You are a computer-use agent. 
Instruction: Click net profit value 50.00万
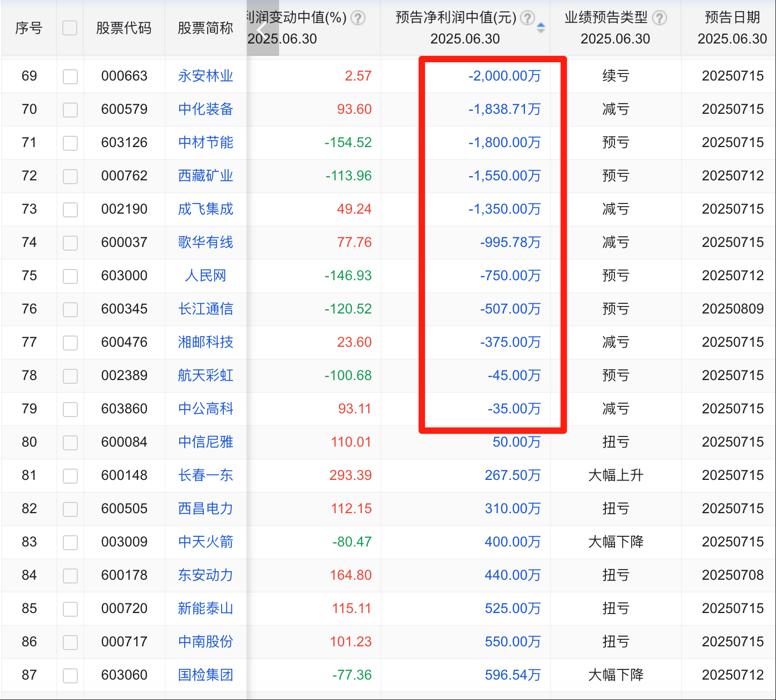(x=517, y=442)
